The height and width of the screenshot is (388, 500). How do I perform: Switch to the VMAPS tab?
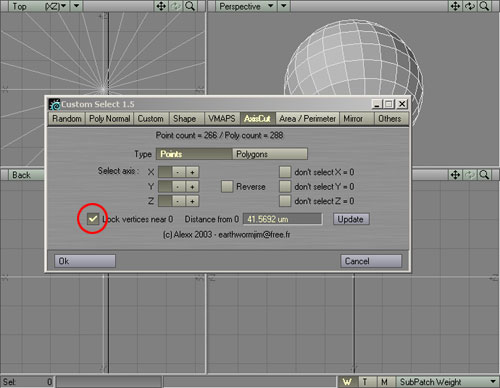[x=222, y=119]
